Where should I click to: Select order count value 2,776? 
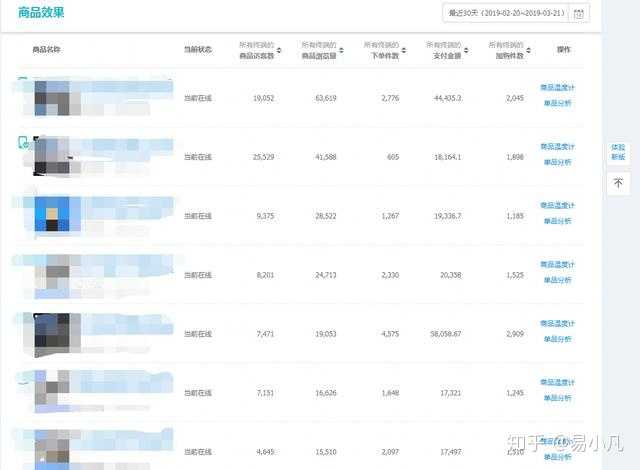click(x=390, y=98)
